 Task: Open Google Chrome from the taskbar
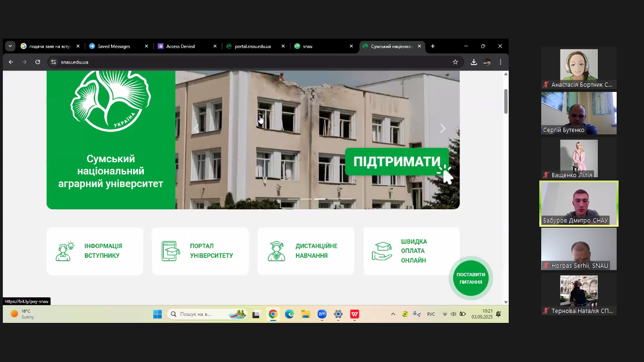[272, 314]
